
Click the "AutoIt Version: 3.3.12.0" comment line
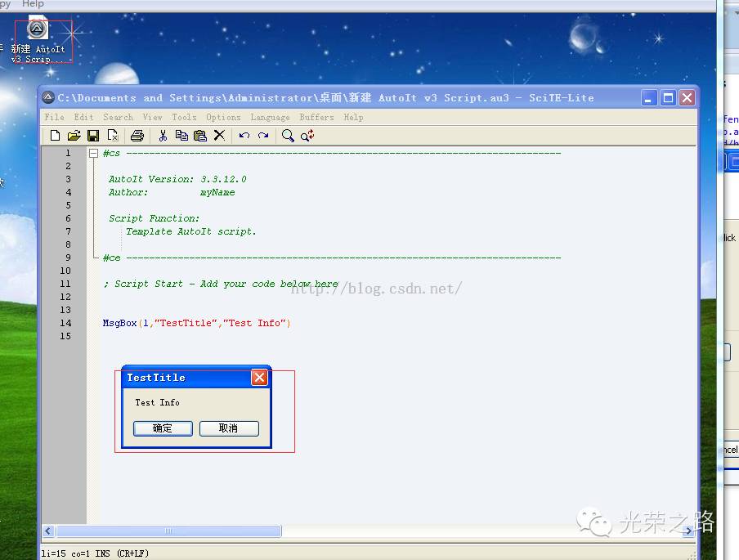coord(177,179)
